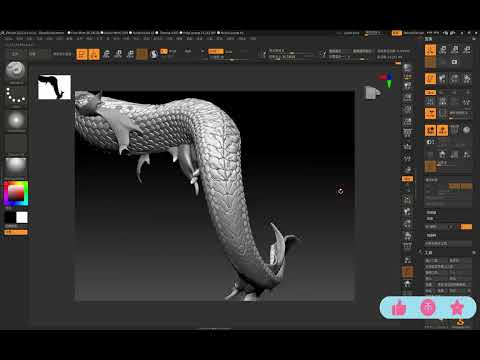Switch to the Move transform tool

pyautogui.click(x=106, y=54)
